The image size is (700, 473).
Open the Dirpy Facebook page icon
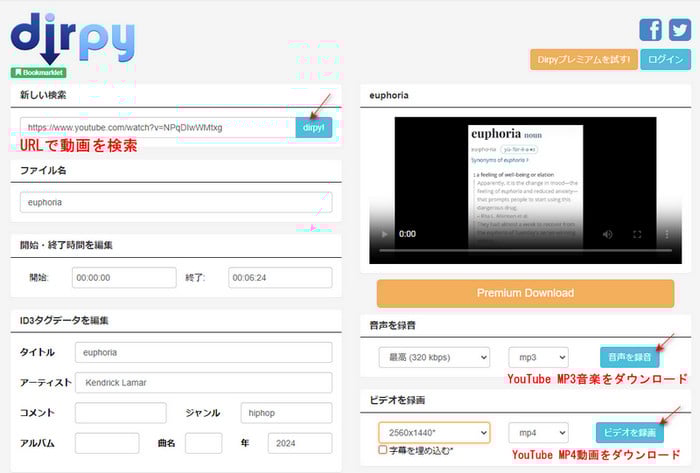[650, 29]
